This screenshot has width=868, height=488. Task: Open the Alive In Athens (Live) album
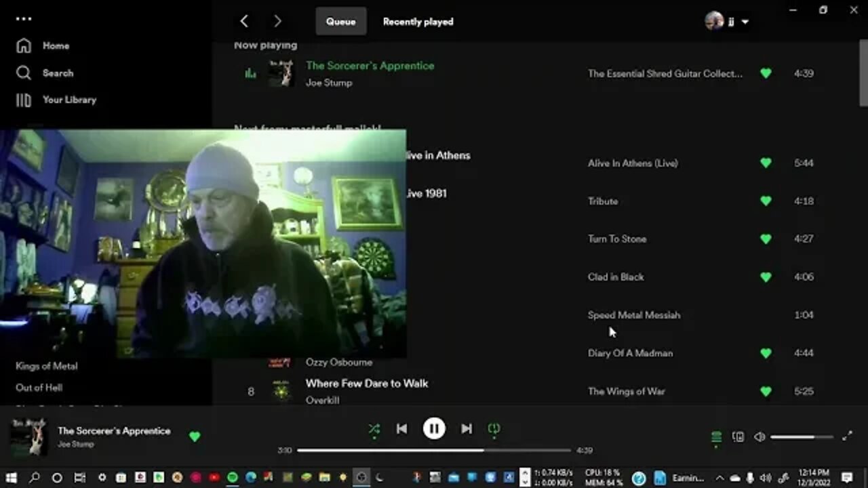(x=633, y=163)
